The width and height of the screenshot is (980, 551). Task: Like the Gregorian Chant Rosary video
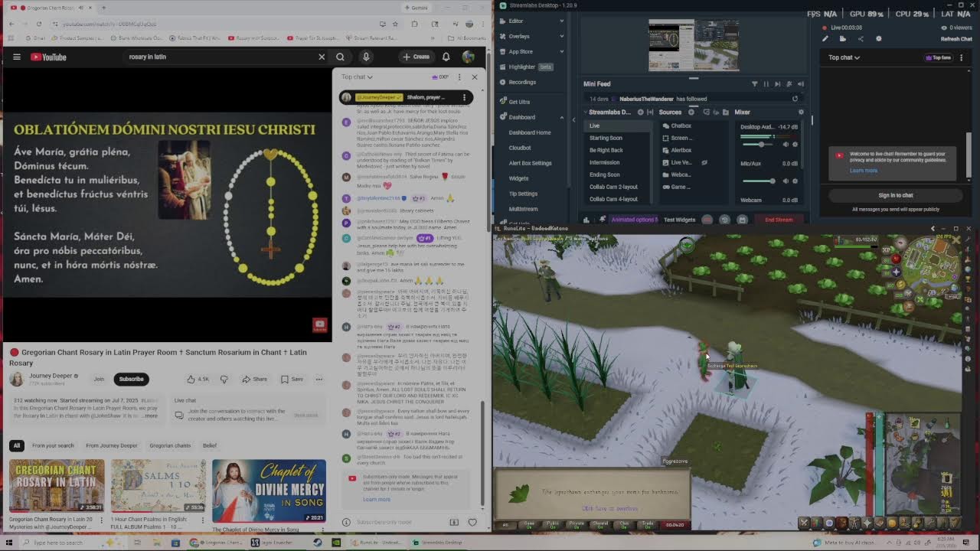pyautogui.click(x=198, y=379)
